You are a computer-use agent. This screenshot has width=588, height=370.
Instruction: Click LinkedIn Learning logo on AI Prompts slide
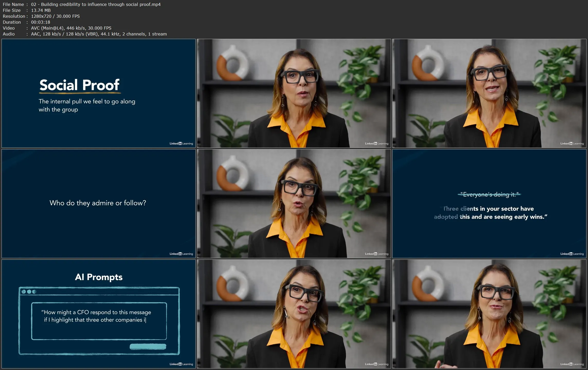[181, 364]
